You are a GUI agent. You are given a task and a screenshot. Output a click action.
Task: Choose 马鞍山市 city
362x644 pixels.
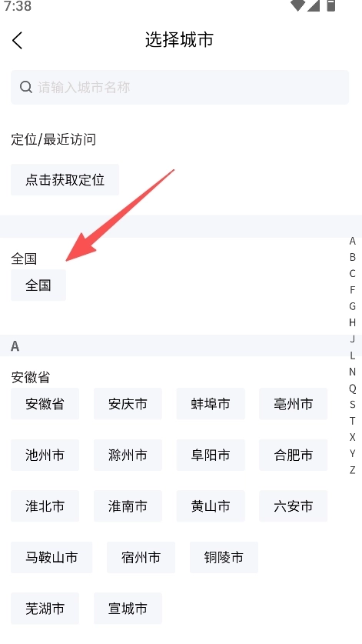point(51,557)
